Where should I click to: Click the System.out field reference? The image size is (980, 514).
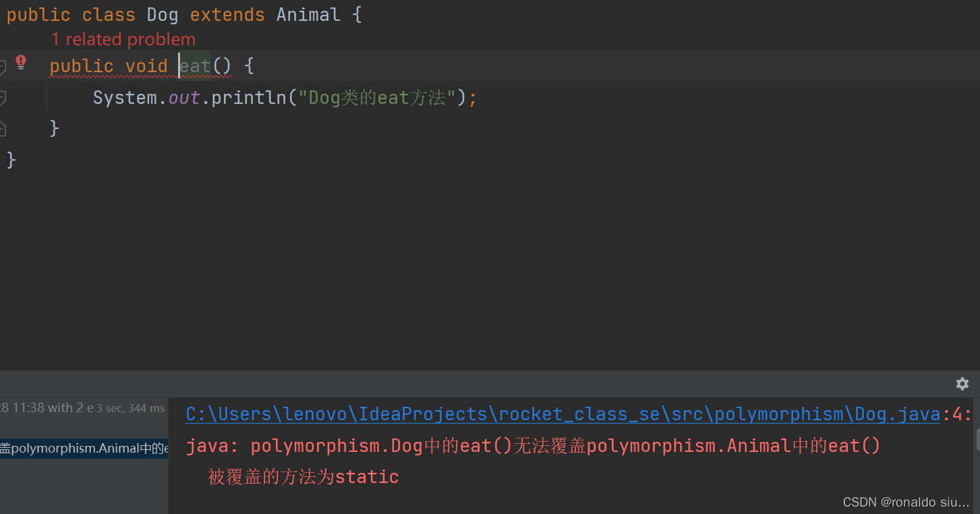click(184, 98)
